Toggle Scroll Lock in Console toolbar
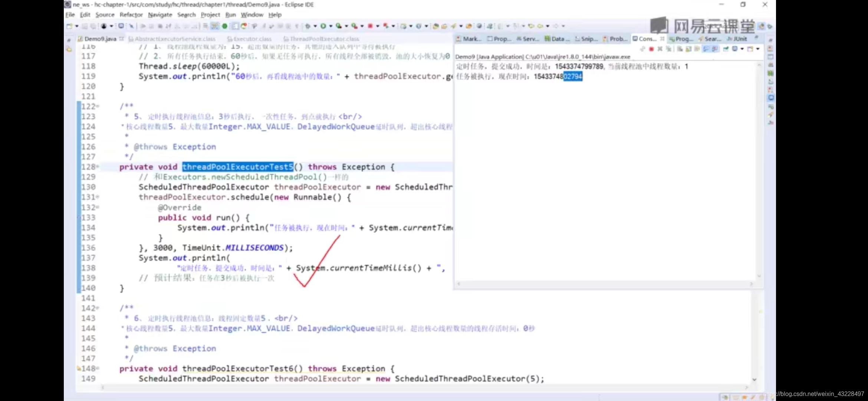The image size is (868, 401). pyautogui.click(x=688, y=49)
